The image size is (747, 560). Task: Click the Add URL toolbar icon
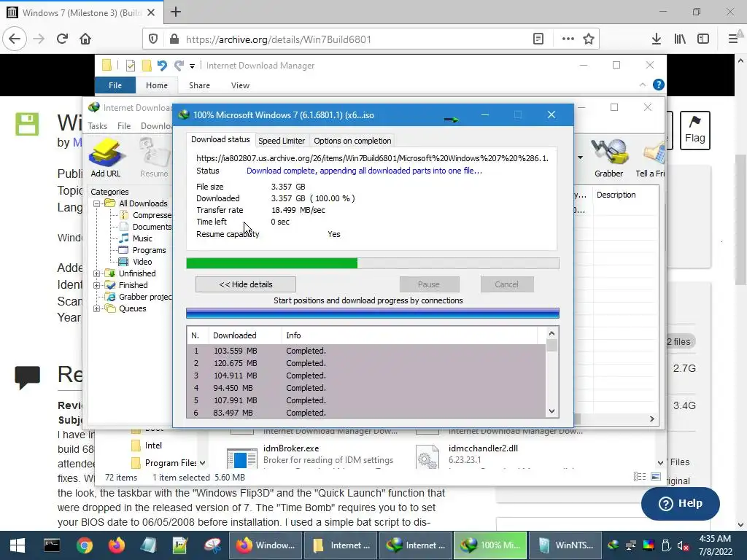click(x=106, y=157)
